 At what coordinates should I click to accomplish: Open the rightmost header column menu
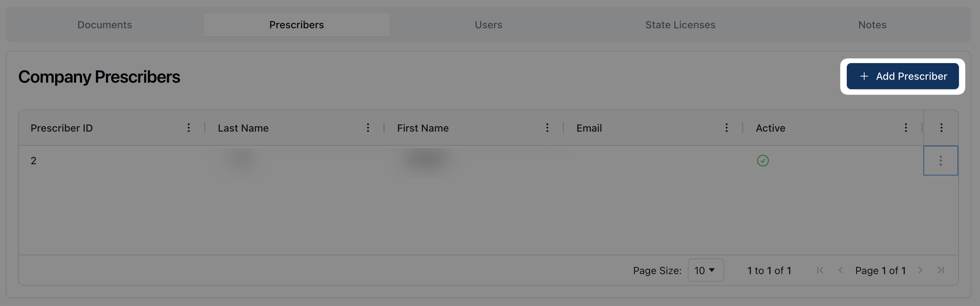941,128
